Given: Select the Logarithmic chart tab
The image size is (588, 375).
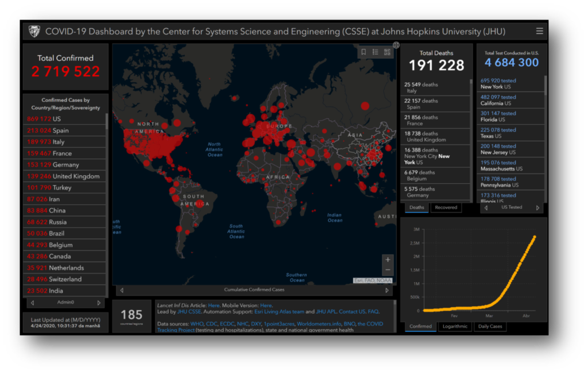Looking at the screenshot, I should pyautogui.click(x=455, y=327).
